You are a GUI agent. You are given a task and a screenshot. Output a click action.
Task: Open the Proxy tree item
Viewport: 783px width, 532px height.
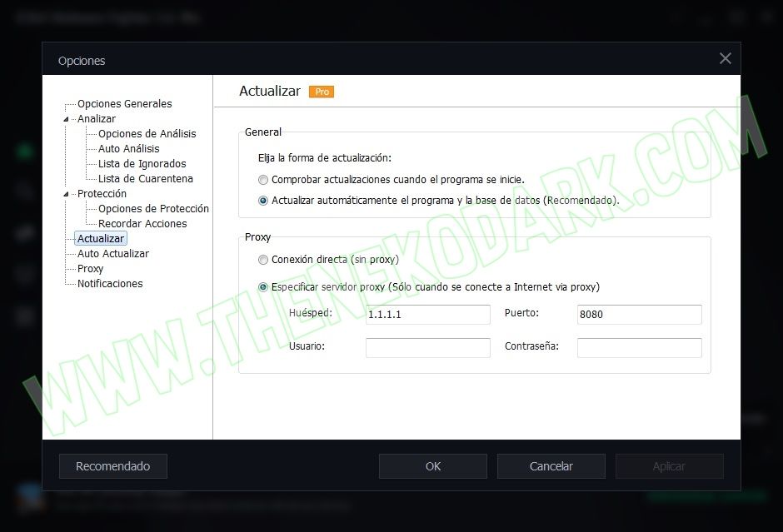[90, 268]
